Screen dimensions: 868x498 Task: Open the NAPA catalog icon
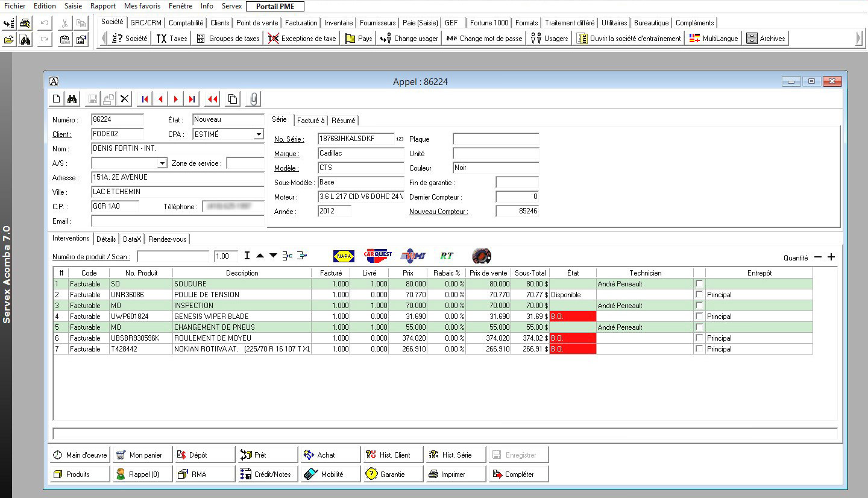(x=344, y=256)
